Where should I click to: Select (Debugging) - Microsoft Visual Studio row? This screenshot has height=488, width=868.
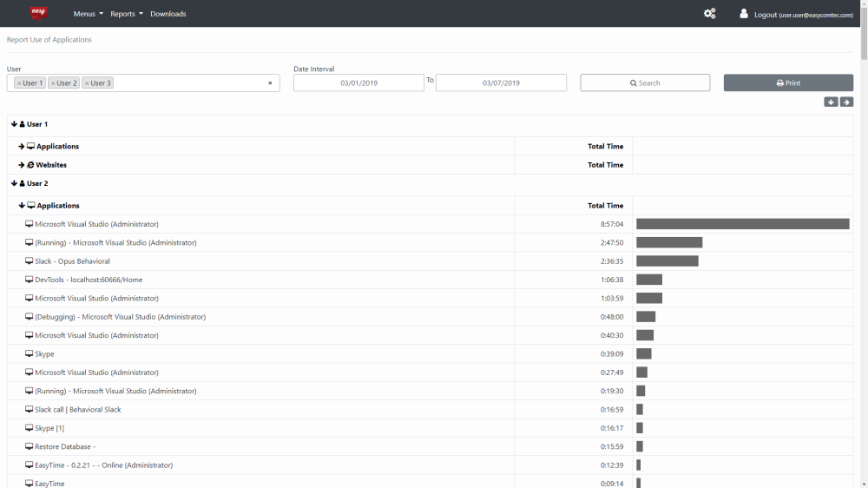[120, 317]
